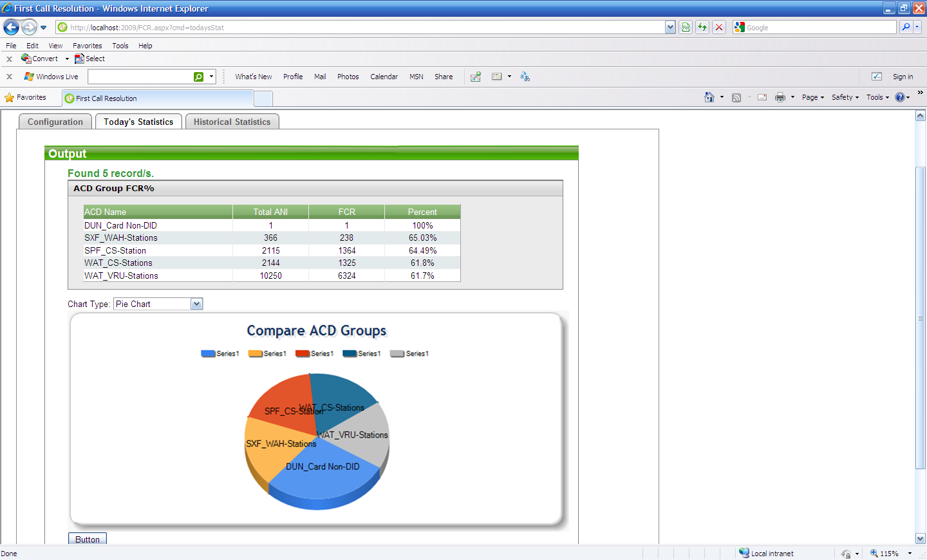Screen dimensions: 927x560
Task: Close the Convert toolbar with its X
Action: pos(9,59)
